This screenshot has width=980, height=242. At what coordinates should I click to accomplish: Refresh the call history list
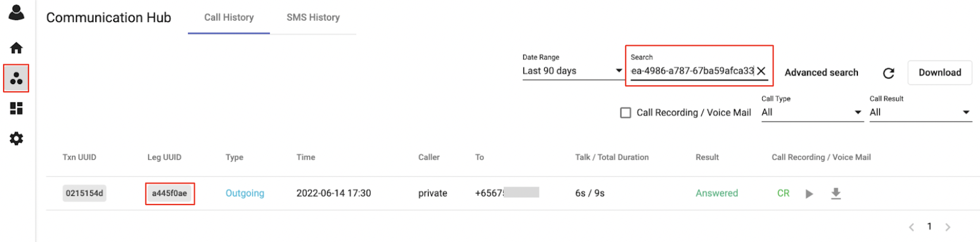888,73
